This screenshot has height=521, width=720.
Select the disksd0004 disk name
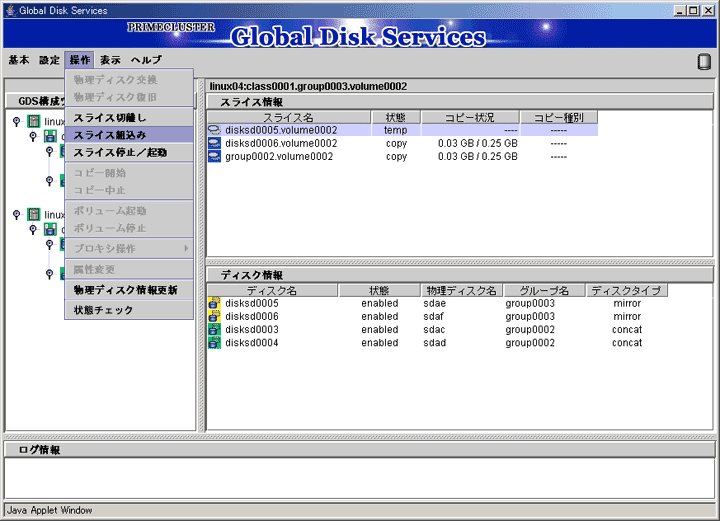point(252,343)
